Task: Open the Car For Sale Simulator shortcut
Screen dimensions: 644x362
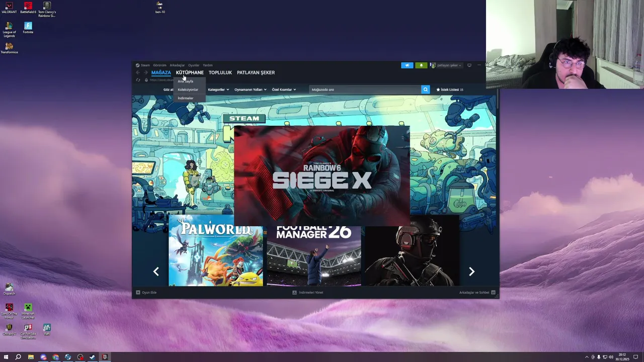Action: tap(28, 331)
